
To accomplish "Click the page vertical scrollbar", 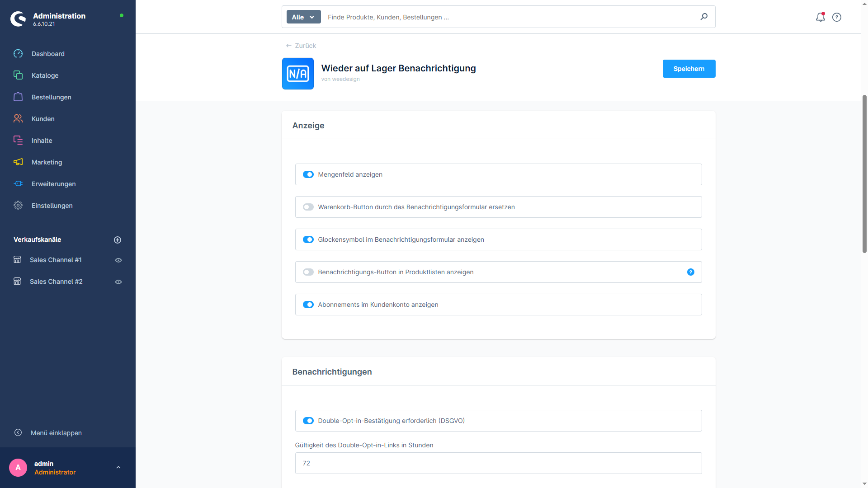I will (x=864, y=174).
